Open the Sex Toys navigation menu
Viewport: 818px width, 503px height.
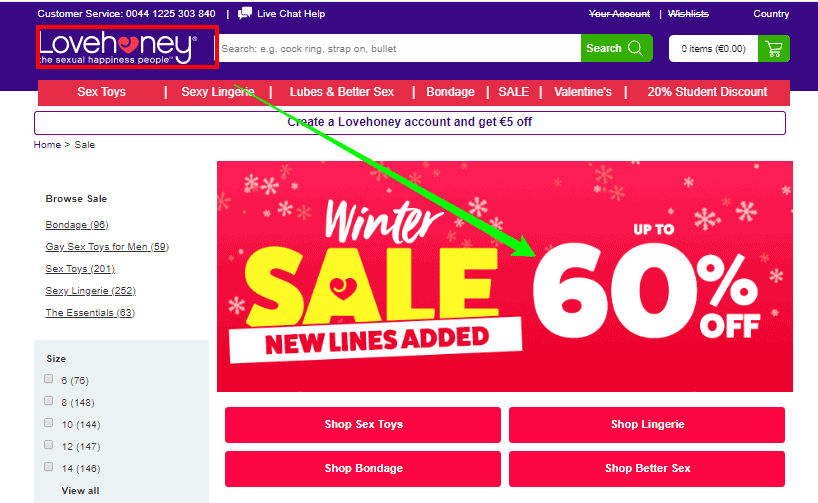[101, 92]
